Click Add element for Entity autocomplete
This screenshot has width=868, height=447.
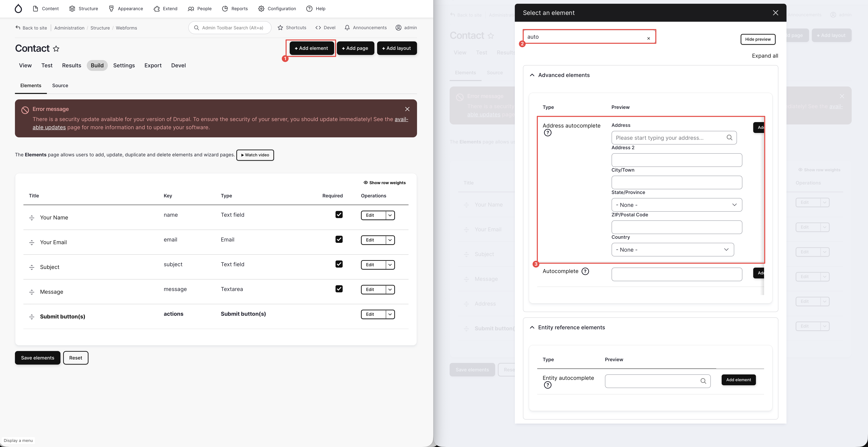738,380
